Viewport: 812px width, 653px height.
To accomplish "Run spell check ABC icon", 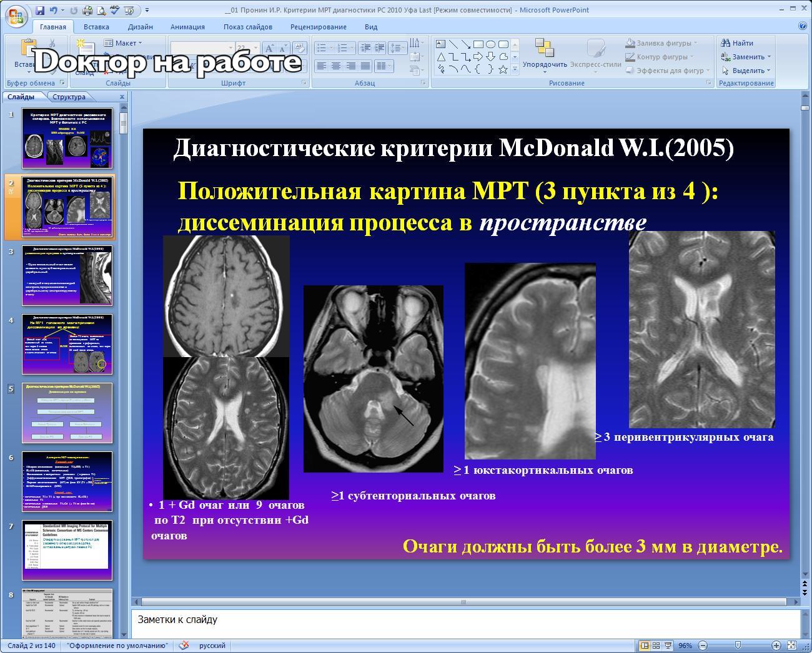I will [115, 11].
